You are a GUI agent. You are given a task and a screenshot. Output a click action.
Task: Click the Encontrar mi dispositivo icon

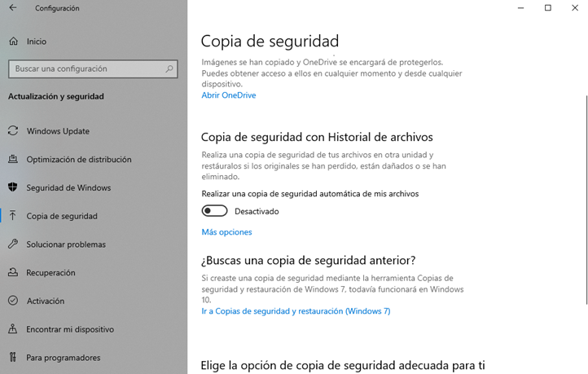13,329
